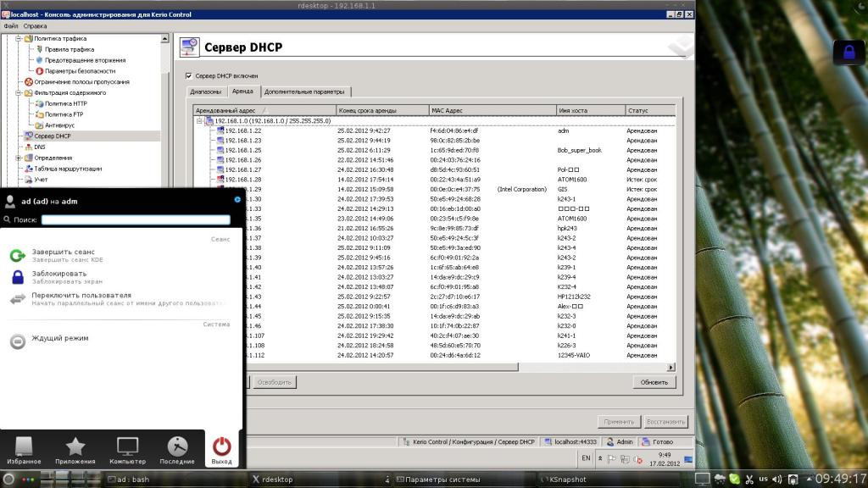This screenshot has height=488, width=868.
Task: Click the subnet icon for 192.168.1.0
Action: coord(209,120)
